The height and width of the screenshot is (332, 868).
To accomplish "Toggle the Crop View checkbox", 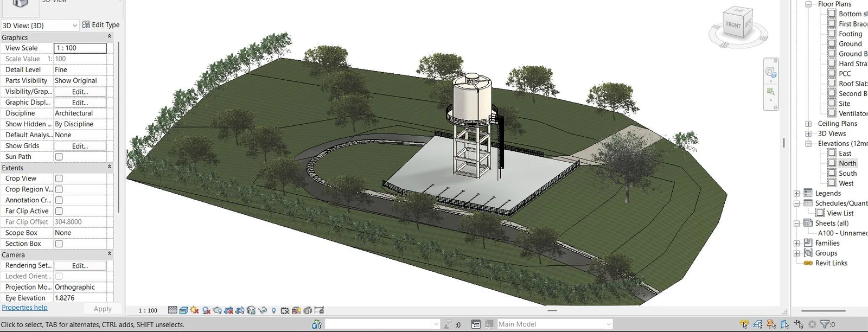I will 59,178.
